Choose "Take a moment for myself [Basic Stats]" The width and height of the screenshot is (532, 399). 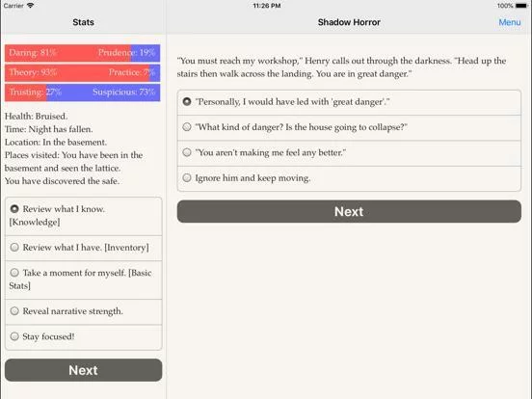pyautogui.click(x=84, y=279)
